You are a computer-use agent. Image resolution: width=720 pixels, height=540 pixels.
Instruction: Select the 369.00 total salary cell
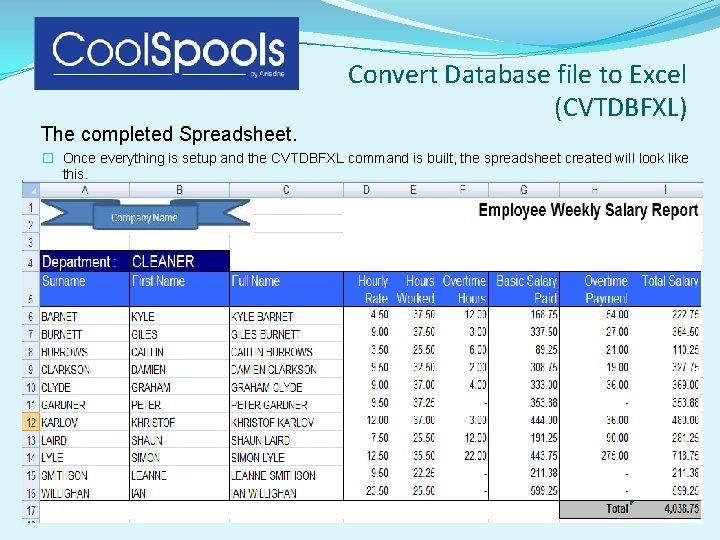pos(665,385)
